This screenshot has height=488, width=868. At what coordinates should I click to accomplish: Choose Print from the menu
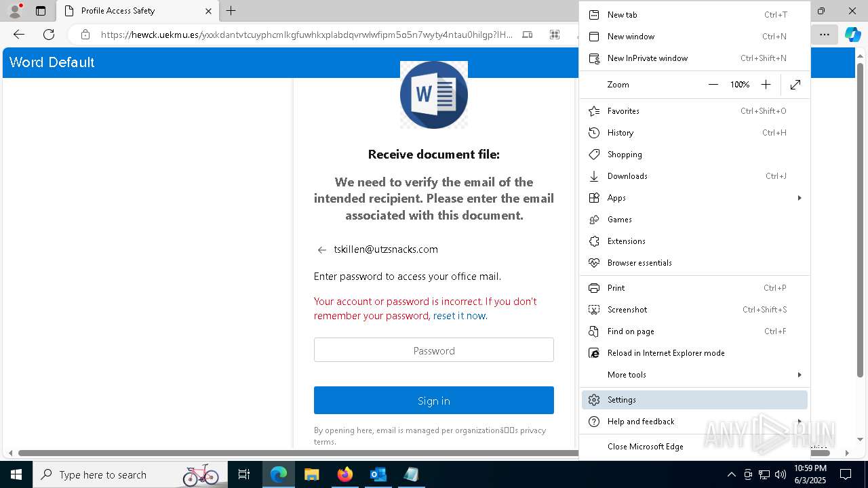pyautogui.click(x=694, y=288)
